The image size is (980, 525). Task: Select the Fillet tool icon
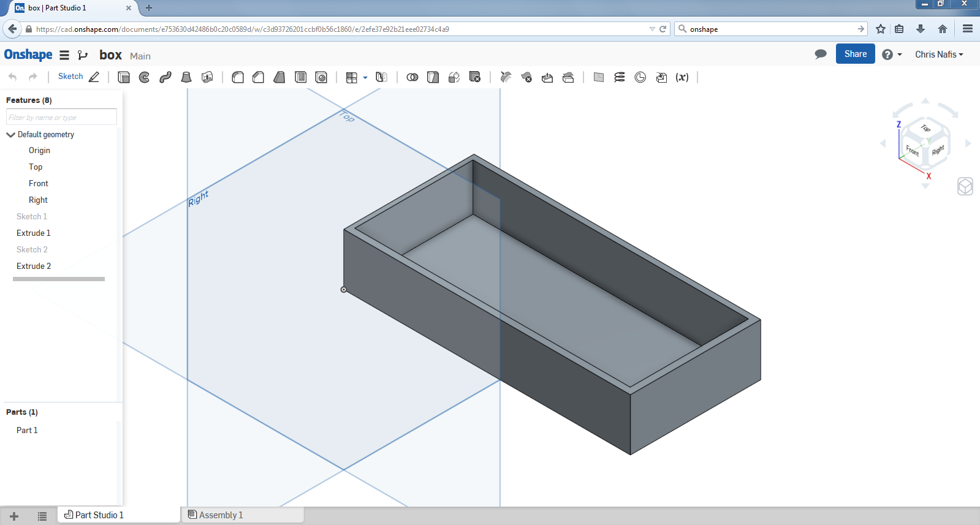point(238,77)
